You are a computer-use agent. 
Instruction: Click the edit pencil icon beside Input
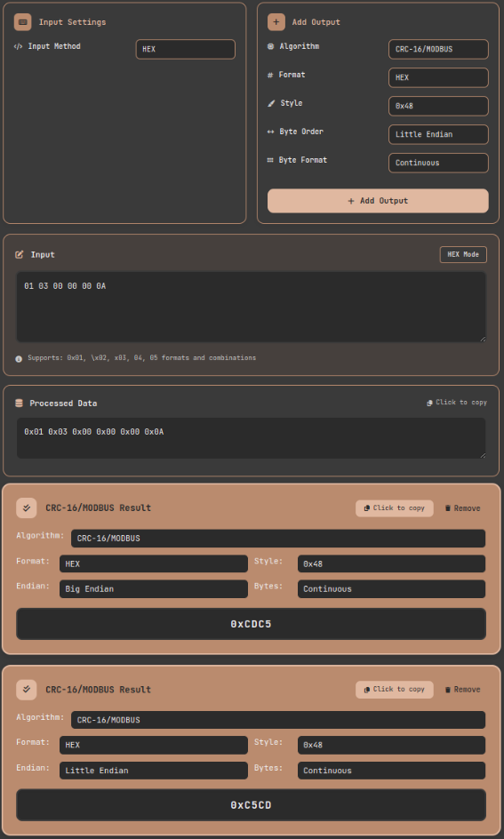point(20,255)
